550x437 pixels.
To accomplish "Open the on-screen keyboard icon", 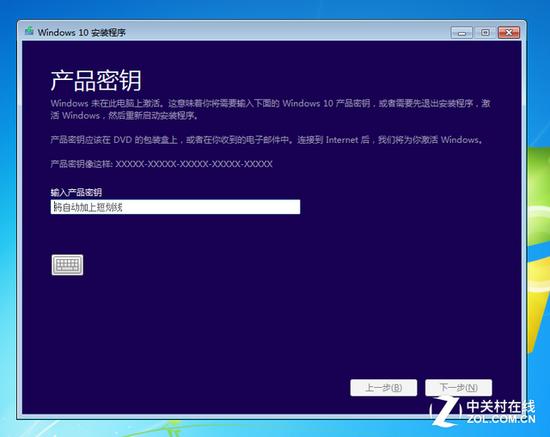I will coord(67,265).
